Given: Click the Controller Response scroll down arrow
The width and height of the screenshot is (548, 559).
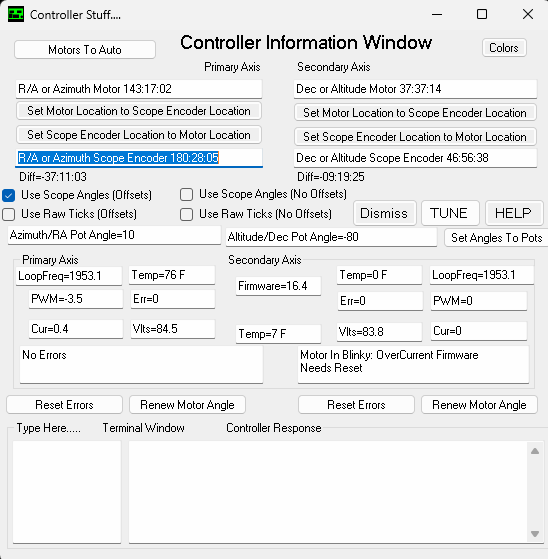Looking at the screenshot, I should 535,534.
